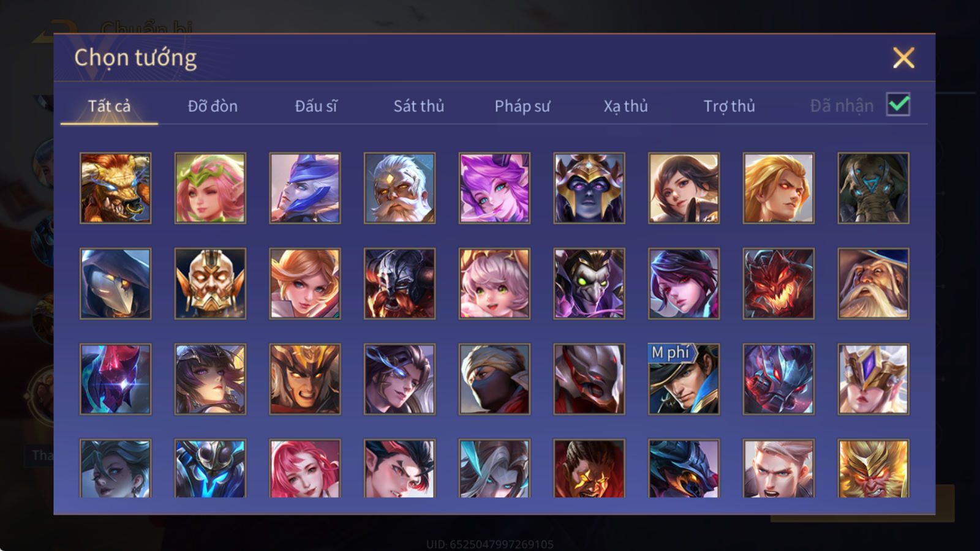Open the "Đấu sĩ" tab
The image size is (980, 551).
[316, 106]
